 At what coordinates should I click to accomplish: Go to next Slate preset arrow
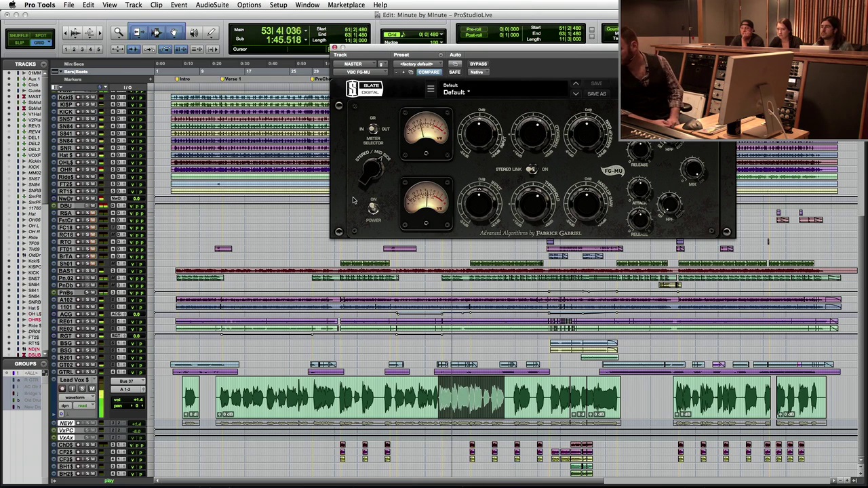coord(576,94)
